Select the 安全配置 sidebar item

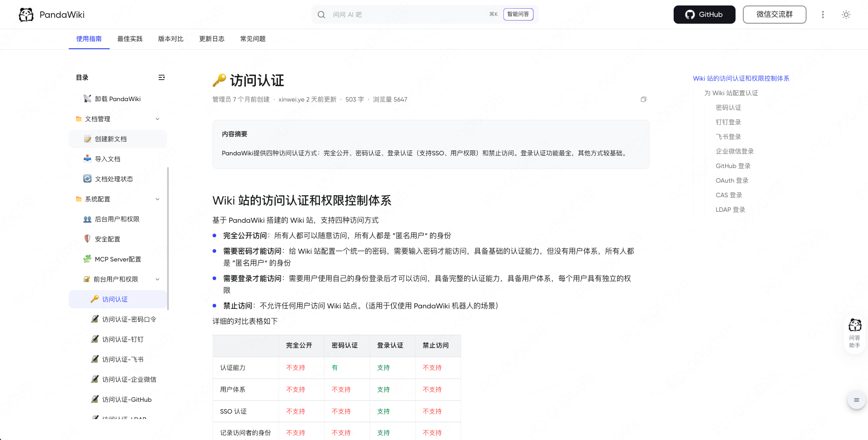[118, 239]
